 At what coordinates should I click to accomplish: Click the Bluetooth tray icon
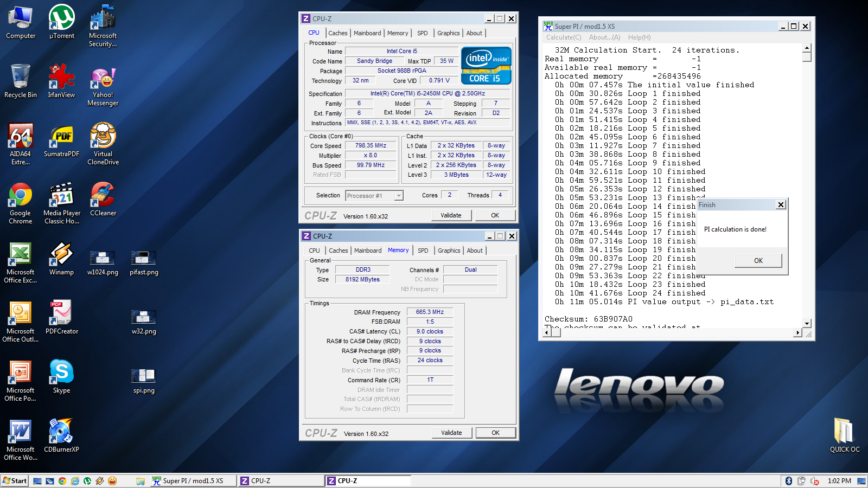point(789,481)
